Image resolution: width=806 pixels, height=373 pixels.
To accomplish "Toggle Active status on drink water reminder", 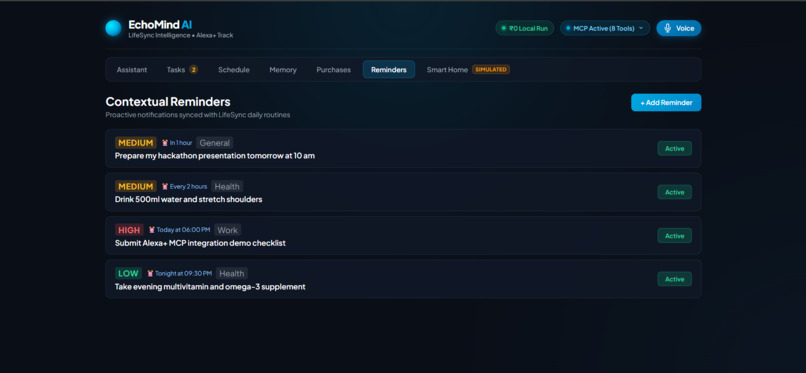I will [674, 192].
